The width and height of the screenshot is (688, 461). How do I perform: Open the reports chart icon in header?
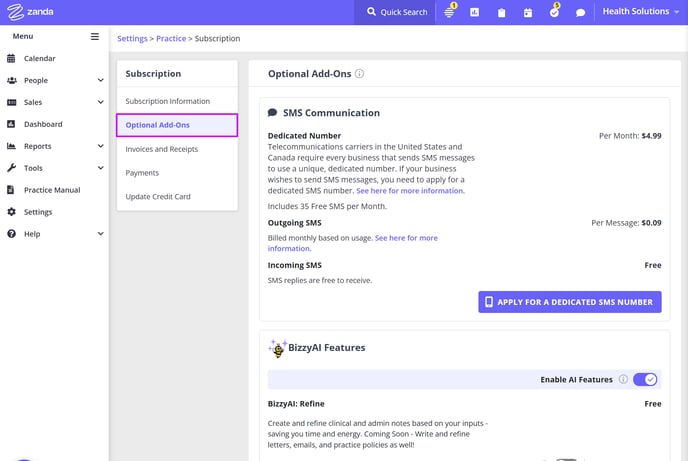(474, 12)
